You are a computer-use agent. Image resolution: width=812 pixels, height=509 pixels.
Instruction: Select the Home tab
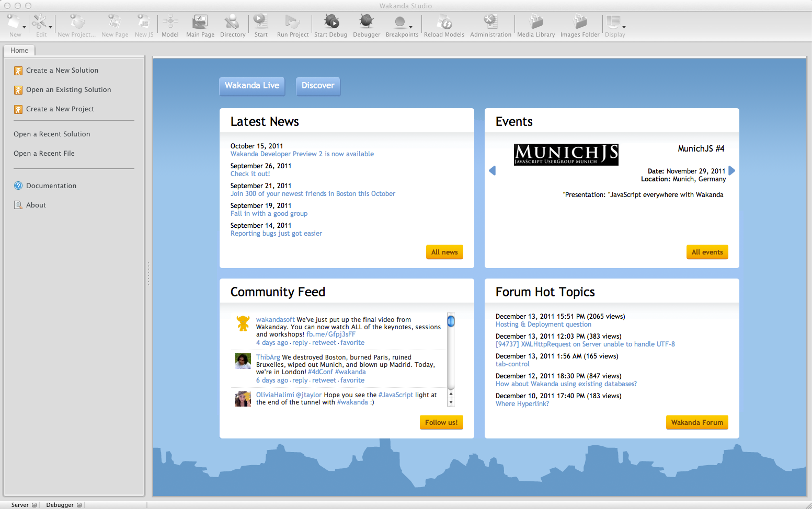pyautogui.click(x=19, y=50)
